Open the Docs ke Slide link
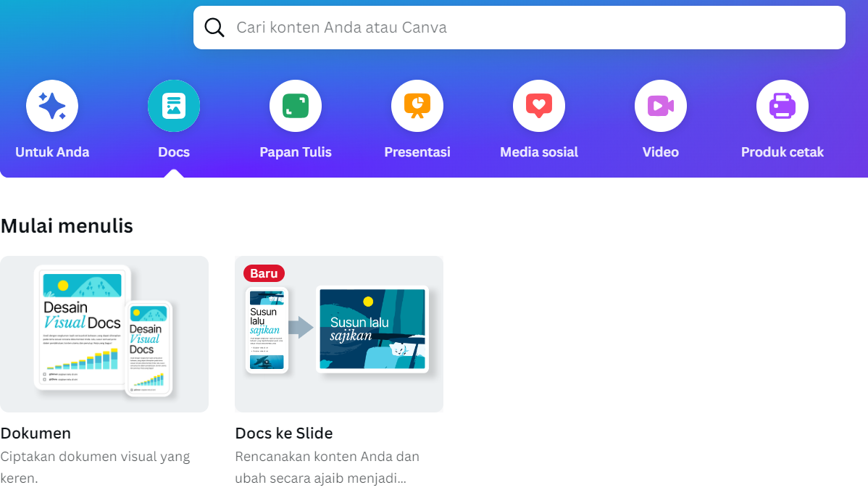This screenshot has height=498, width=868. pyautogui.click(x=283, y=433)
